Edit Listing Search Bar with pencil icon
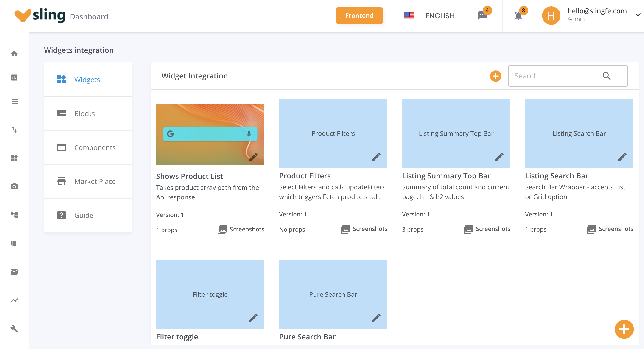The width and height of the screenshot is (644, 349). [622, 157]
